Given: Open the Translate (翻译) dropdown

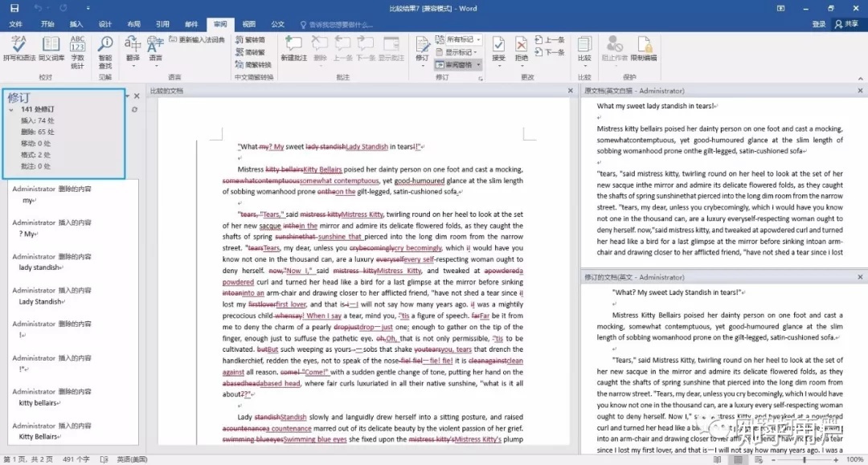Looking at the screenshot, I should pyautogui.click(x=133, y=52).
